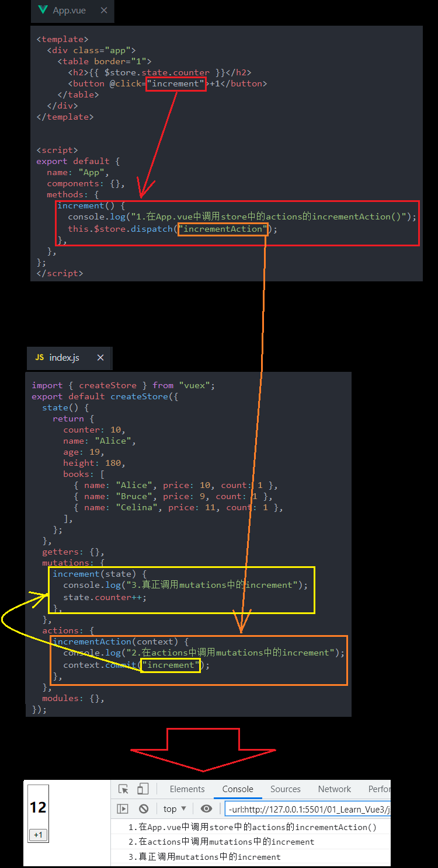Create a live expression with eye icon

[206, 808]
